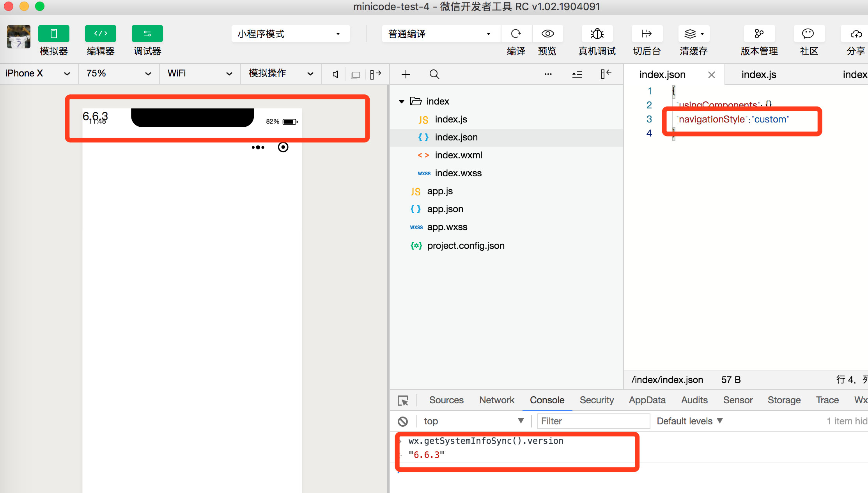Click the 预览 preview eye icon
This screenshot has width=868, height=493.
[547, 34]
